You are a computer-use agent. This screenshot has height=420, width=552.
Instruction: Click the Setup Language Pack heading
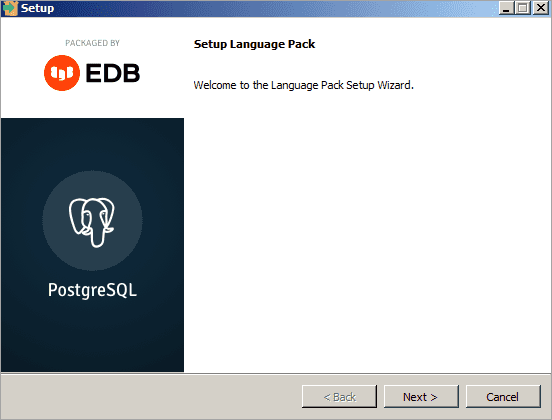coord(254,44)
